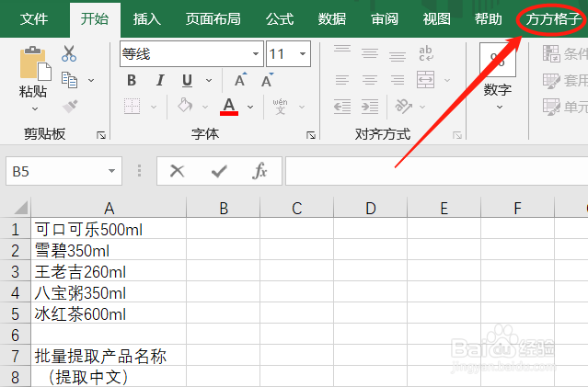Screen dimensions: 588x387
Task: Switch to 页面布局 Page Layout tab
Action: click(x=213, y=19)
